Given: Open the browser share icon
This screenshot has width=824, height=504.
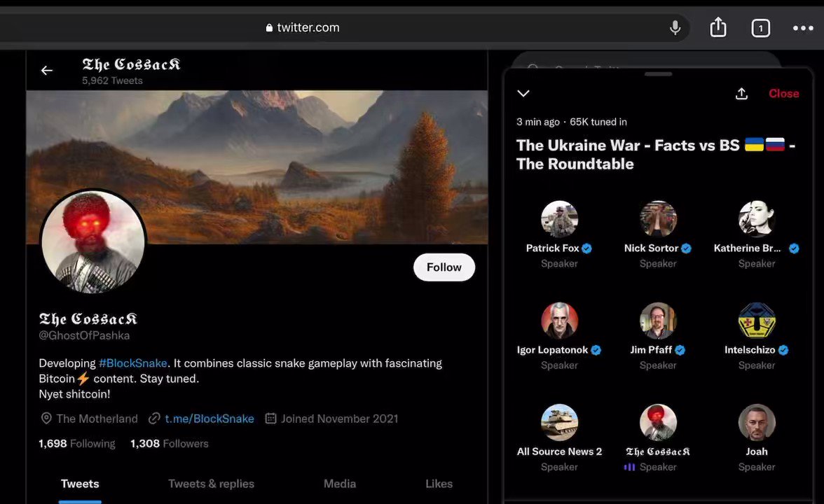Looking at the screenshot, I should click(x=718, y=27).
